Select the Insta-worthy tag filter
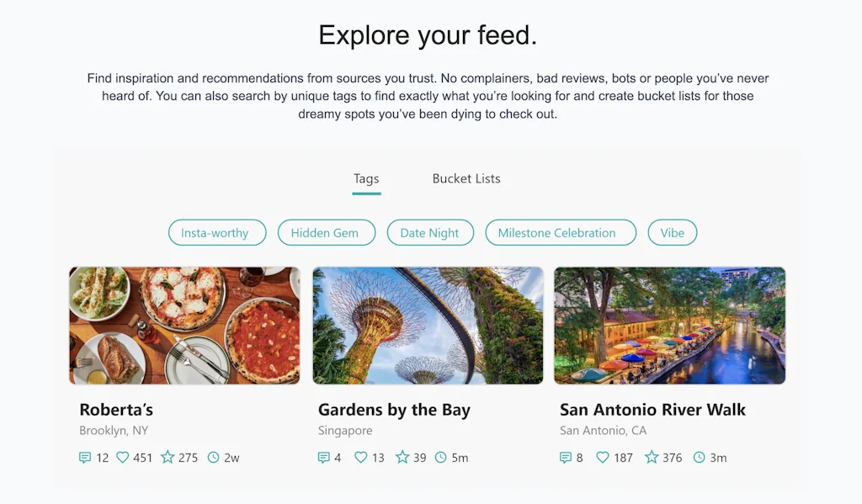 click(x=216, y=233)
